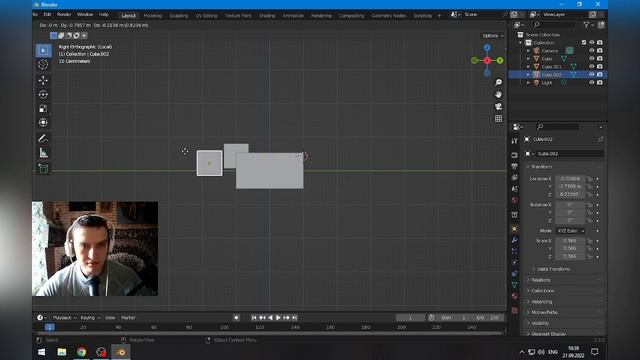The width and height of the screenshot is (640, 360).
Task: Open the World properties tab
Action: [515, 200]
